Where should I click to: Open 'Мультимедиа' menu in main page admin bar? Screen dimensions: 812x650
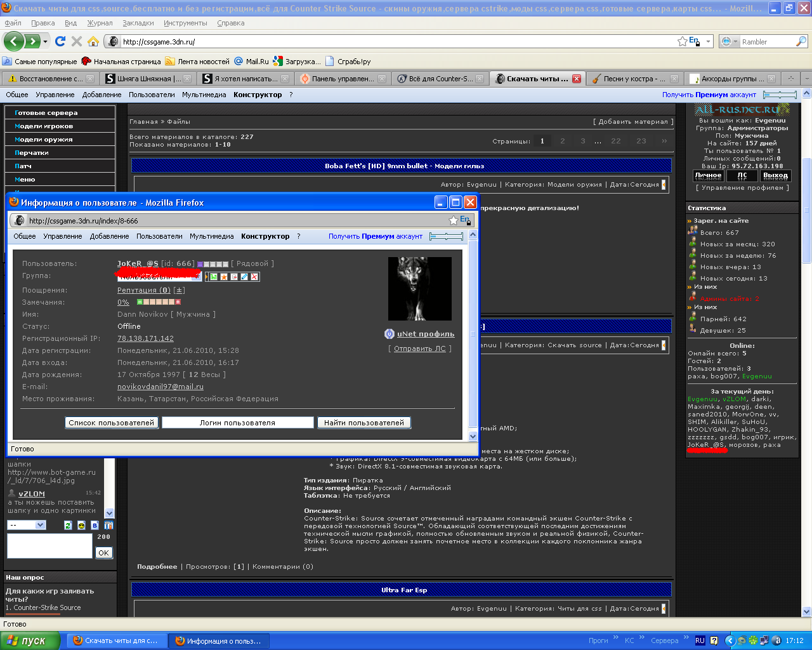[x=204, y=95]
